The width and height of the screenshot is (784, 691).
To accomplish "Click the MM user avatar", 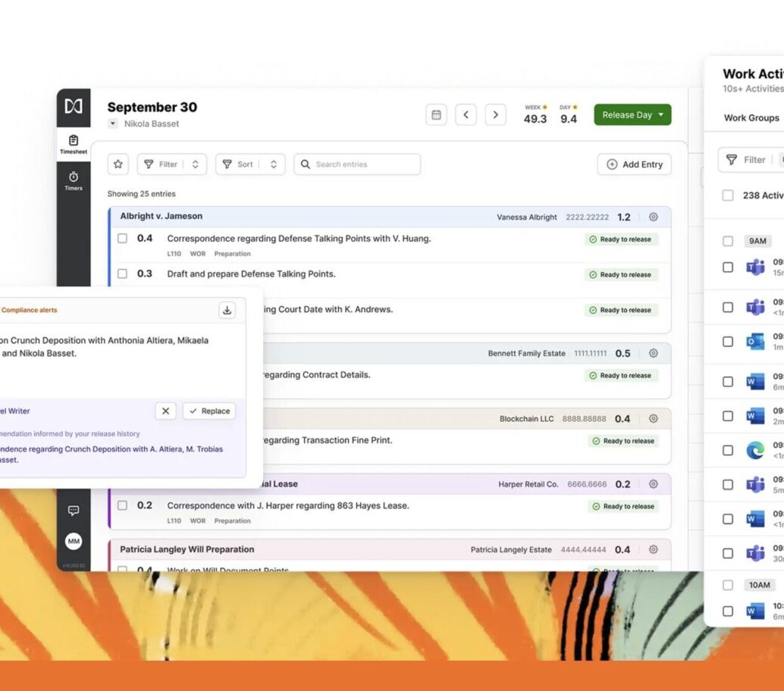I will (74, 541).
